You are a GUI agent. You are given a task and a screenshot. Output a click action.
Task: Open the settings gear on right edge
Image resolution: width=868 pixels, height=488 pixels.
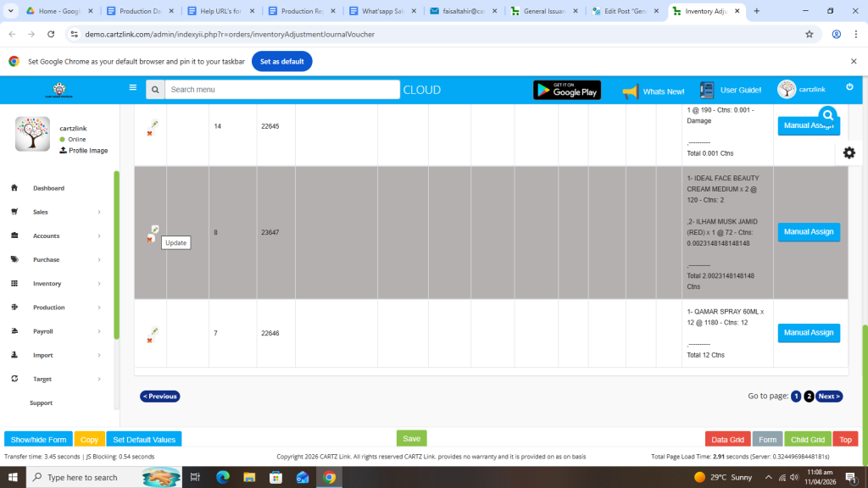[849, 152]
